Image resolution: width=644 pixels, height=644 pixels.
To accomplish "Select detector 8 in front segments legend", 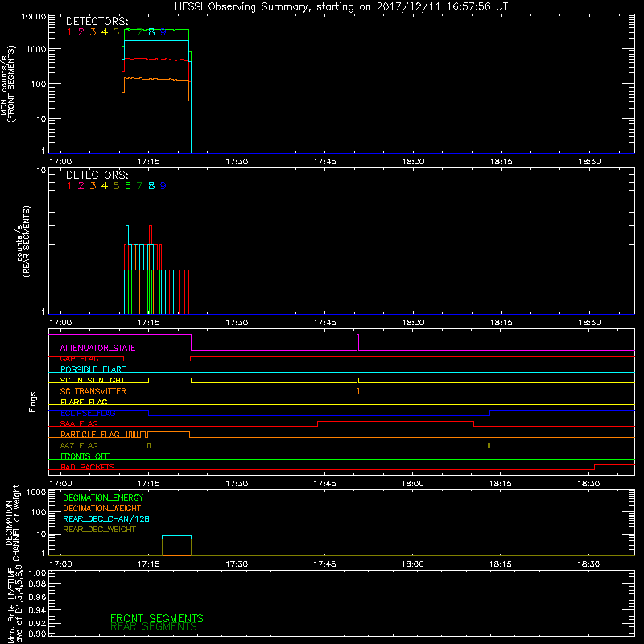I will (151, 32).
